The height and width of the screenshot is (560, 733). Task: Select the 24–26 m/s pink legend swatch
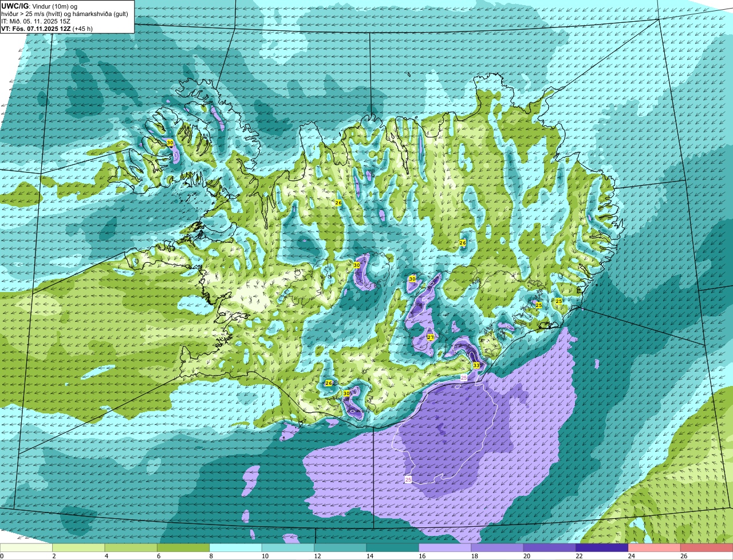[655, 548]
